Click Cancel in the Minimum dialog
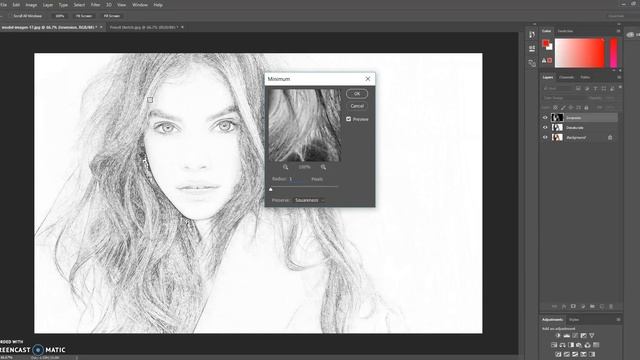The width and height of the screenshot is (640, 360). tap(357, 106)
